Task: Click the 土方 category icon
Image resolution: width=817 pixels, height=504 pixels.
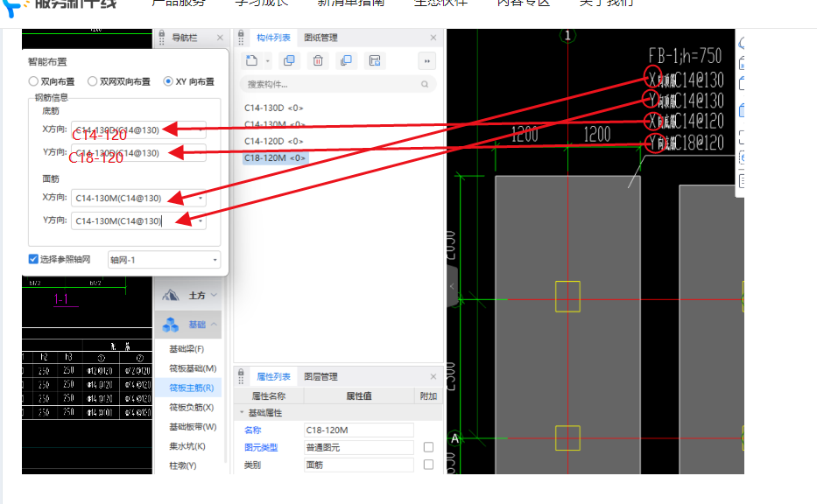Action: [x=171, y=295]
